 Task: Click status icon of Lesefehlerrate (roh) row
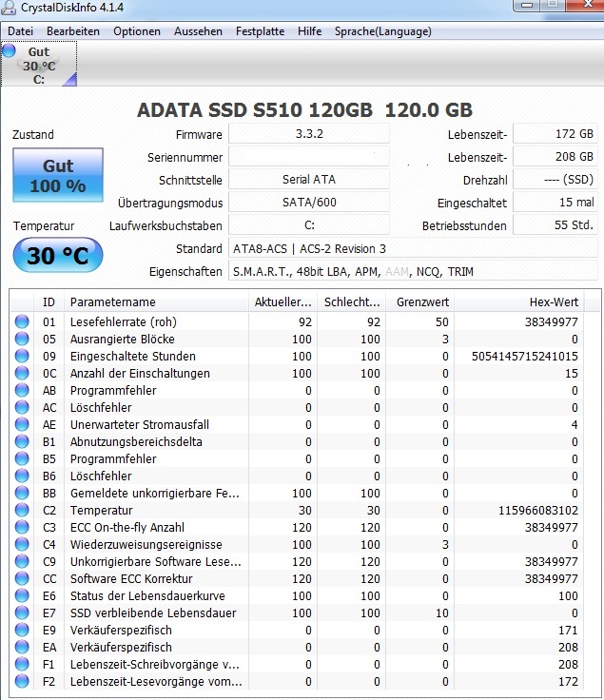(22, 321)
